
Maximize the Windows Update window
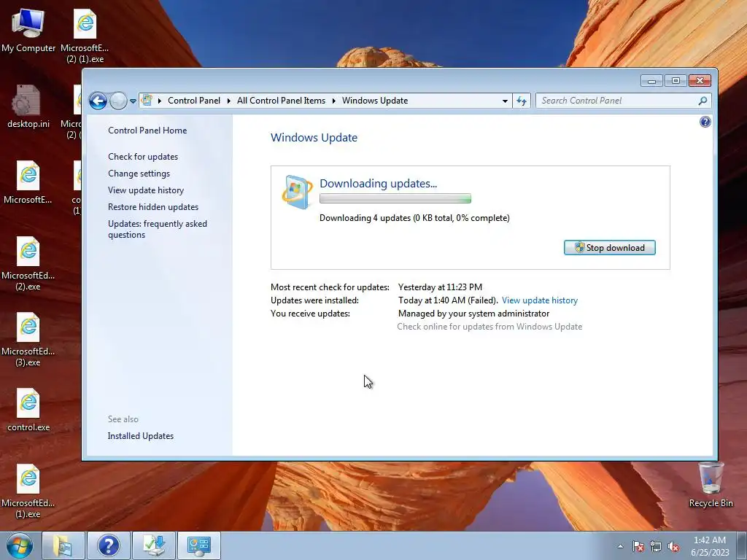coord(676,81)
